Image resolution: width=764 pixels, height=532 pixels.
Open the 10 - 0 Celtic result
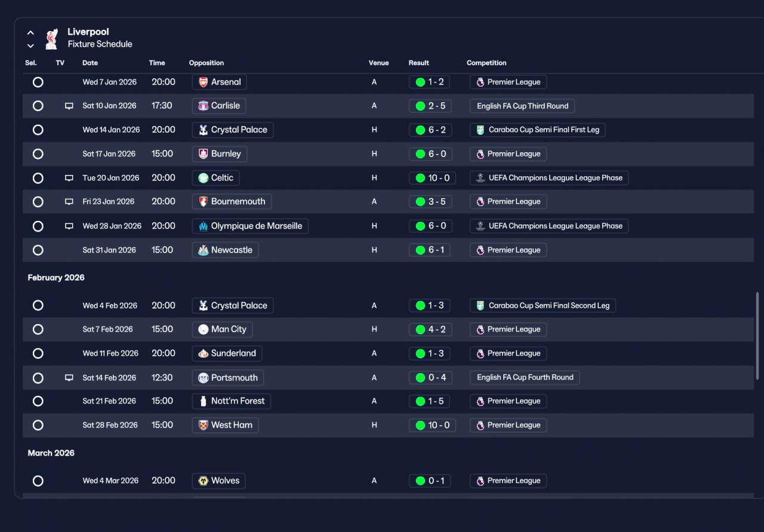(x=432, y=178)
